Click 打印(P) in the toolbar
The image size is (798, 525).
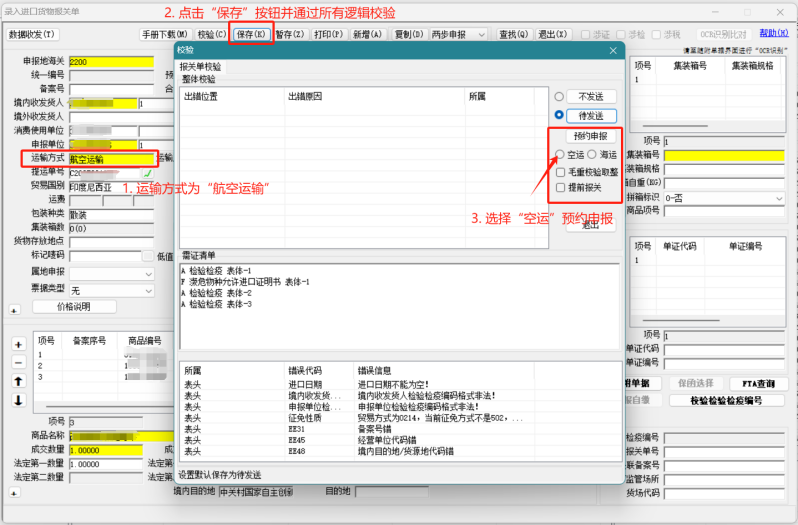[x=327, y=34]
